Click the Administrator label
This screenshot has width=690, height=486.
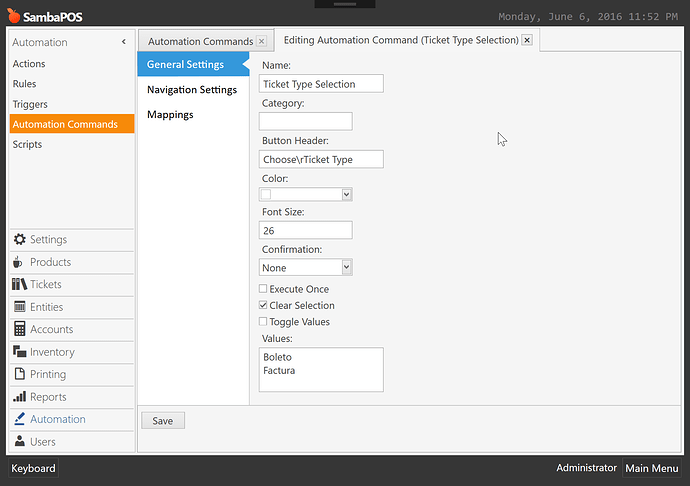point(586,468)
